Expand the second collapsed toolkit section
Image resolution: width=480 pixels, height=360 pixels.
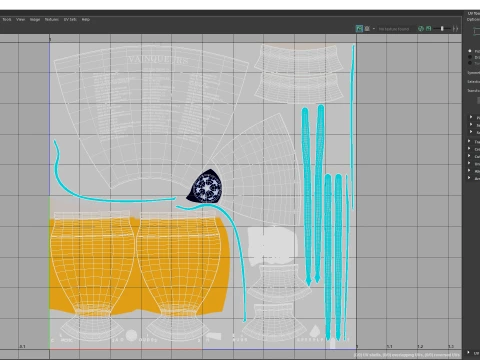[471, 124]
